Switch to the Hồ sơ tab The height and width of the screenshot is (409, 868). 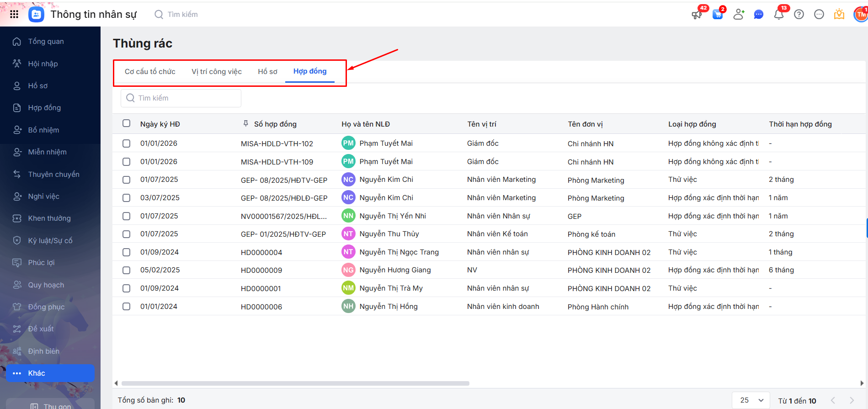pyautogui.click(x=267, y=72)
